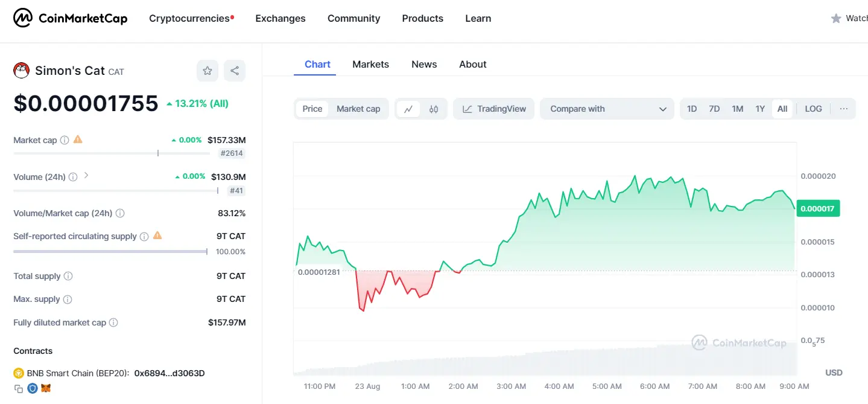
Task: Open the Compare with dropdown
Action: [x=607, y=109]
